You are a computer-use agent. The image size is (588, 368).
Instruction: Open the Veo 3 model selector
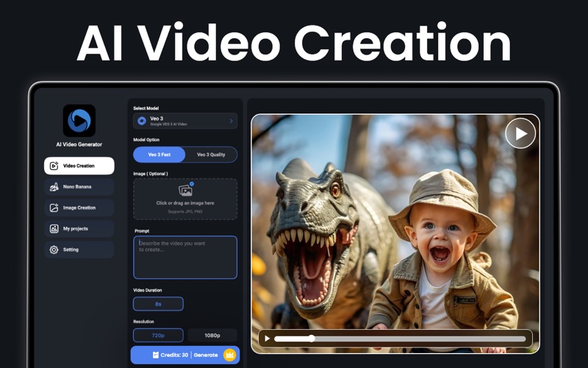click(185, 121)
